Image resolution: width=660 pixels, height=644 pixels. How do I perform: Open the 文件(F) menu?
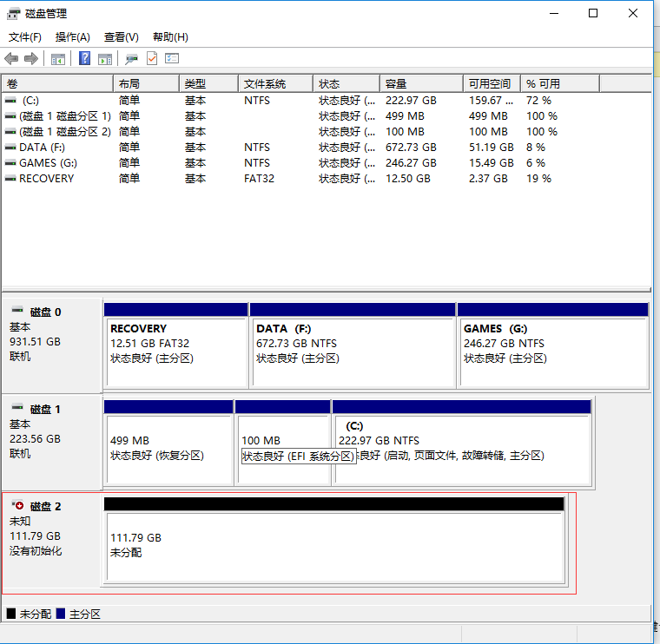[x=25, y=37]
